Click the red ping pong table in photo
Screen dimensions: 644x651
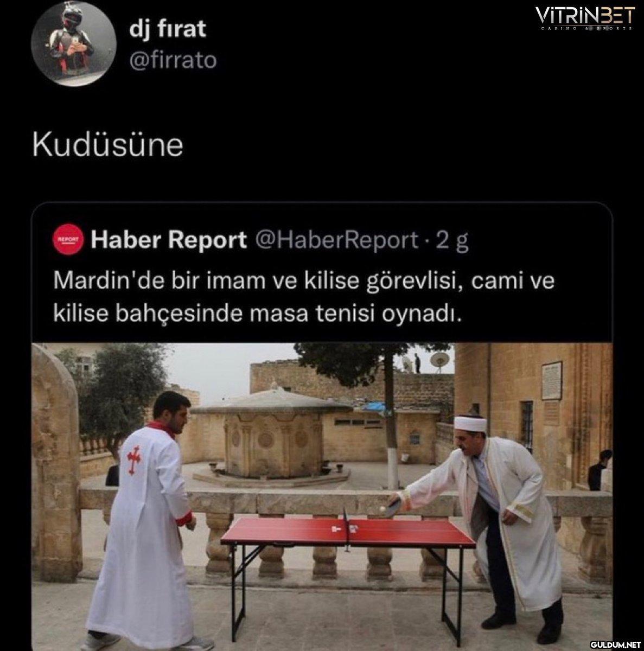pyautogui.click(x=348, y=564)
